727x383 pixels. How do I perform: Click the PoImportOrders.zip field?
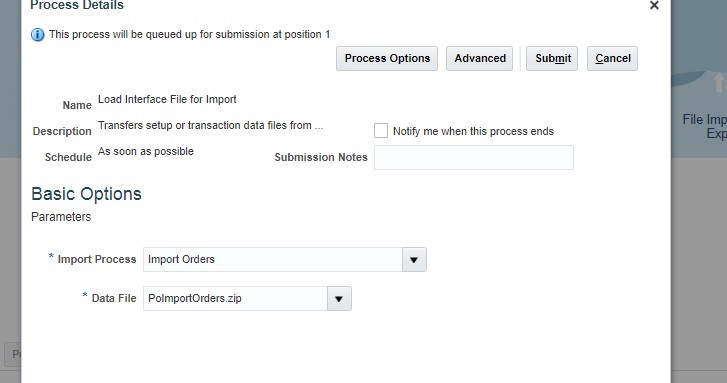point(235,299)
